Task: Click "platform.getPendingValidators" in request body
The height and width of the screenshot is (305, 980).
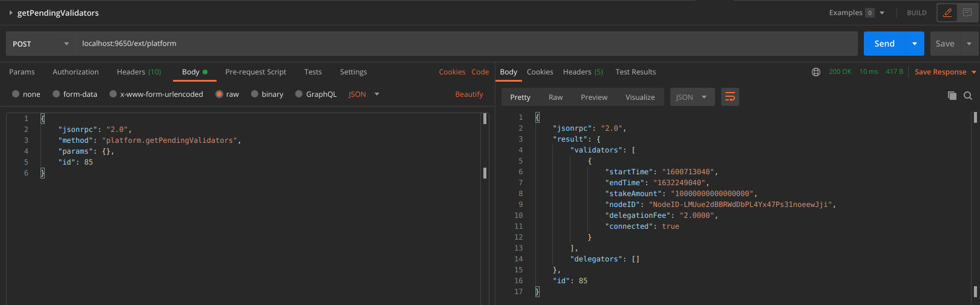Action: pos(169,140)
